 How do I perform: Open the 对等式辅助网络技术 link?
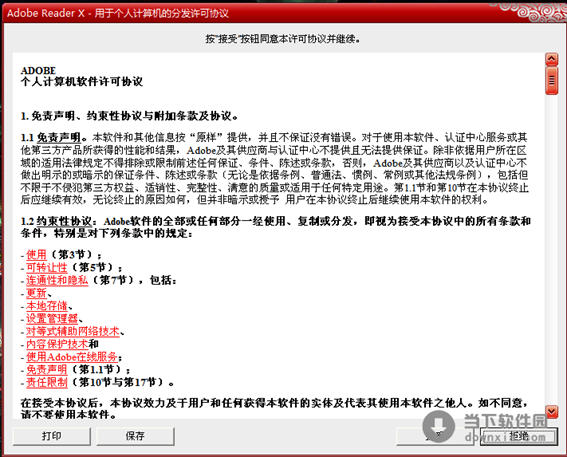click(73, 331)
